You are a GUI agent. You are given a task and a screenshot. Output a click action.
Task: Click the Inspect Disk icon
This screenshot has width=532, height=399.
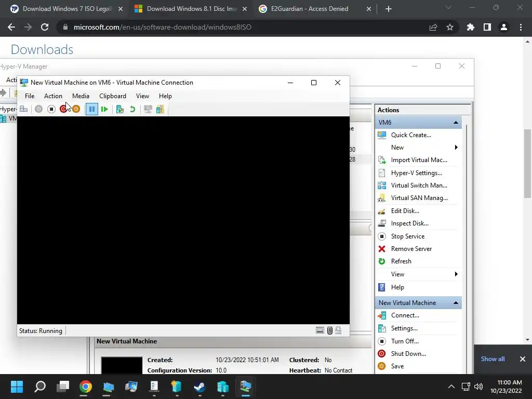click(382, 223)
